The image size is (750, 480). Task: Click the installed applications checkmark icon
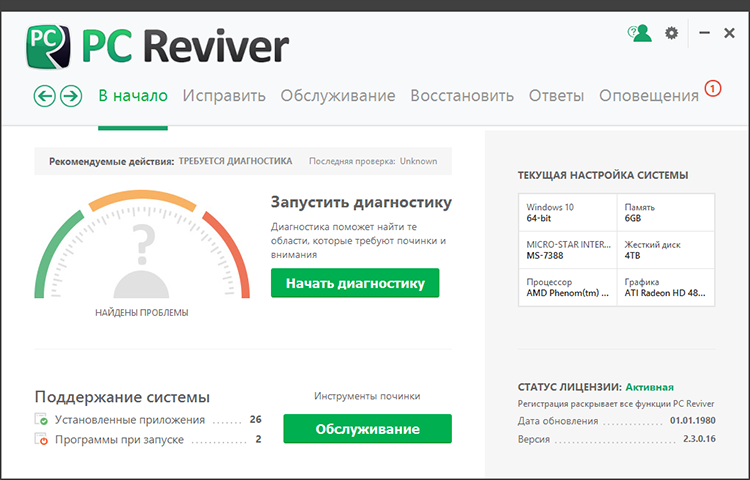tap(41, 419)
